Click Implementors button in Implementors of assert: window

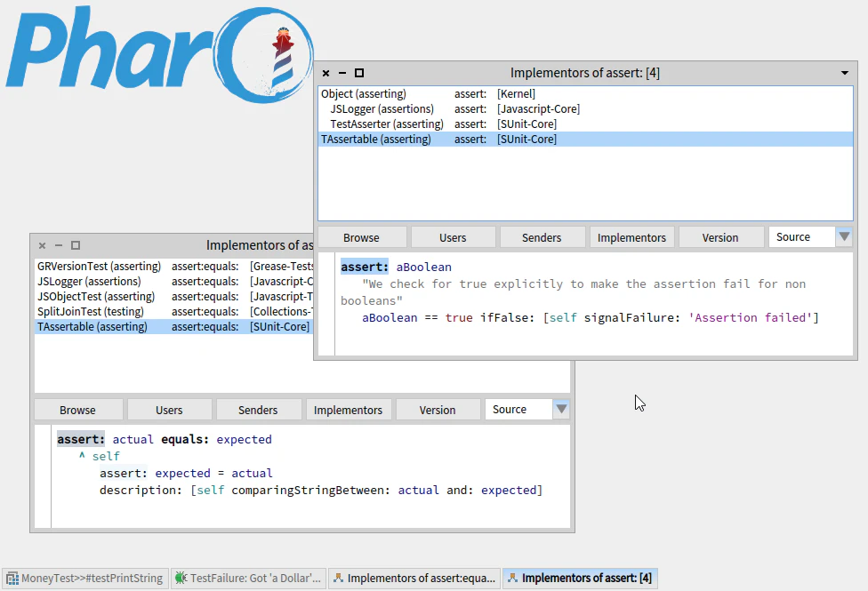pos(631,237)
